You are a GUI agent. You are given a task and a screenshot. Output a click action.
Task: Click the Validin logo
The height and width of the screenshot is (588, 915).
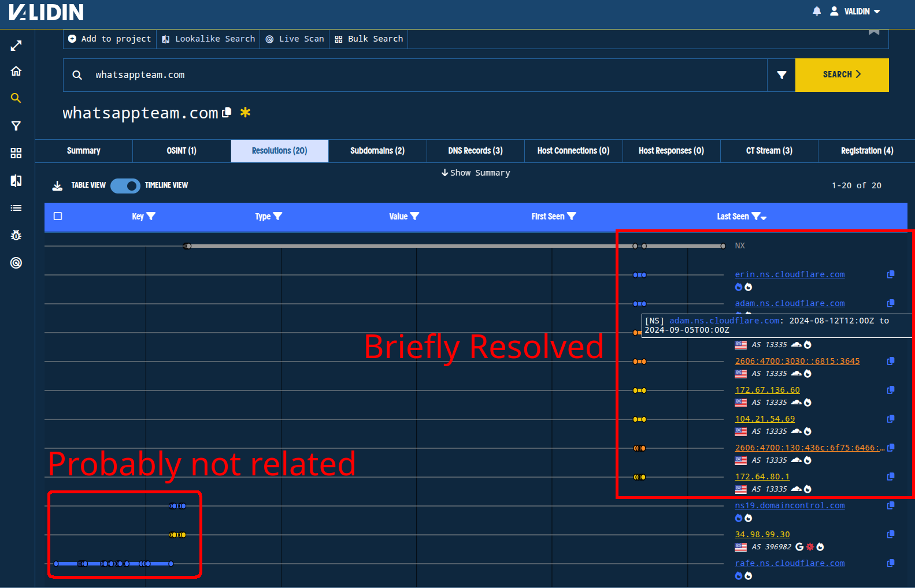click(x=46, y=12)
